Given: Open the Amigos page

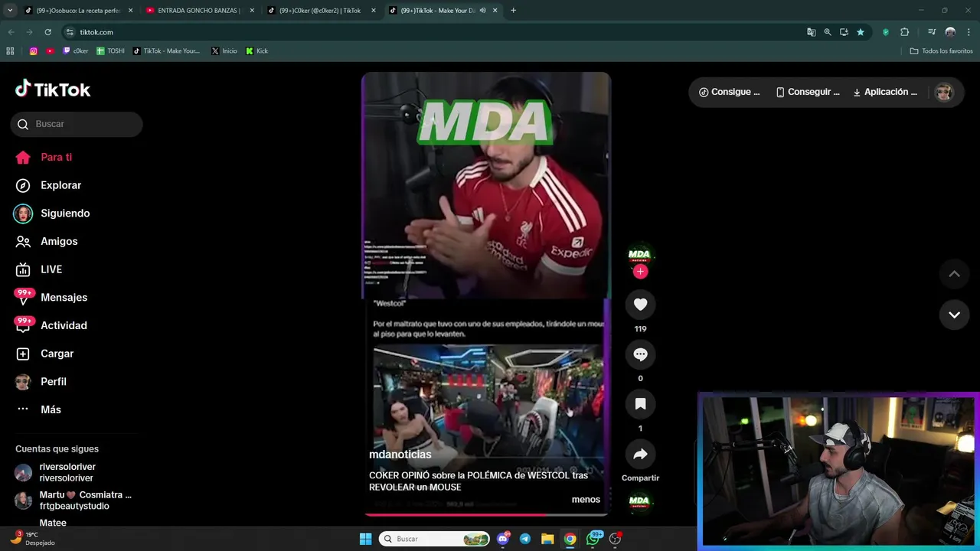Looking at the screenshot, I should [x=47, y=241].
